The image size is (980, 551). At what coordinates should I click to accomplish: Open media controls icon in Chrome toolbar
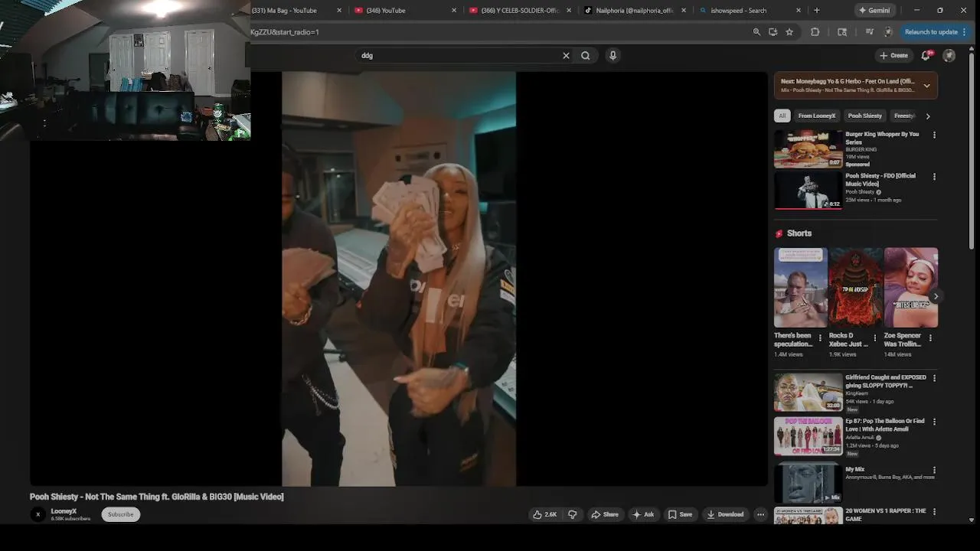(869, 32)
